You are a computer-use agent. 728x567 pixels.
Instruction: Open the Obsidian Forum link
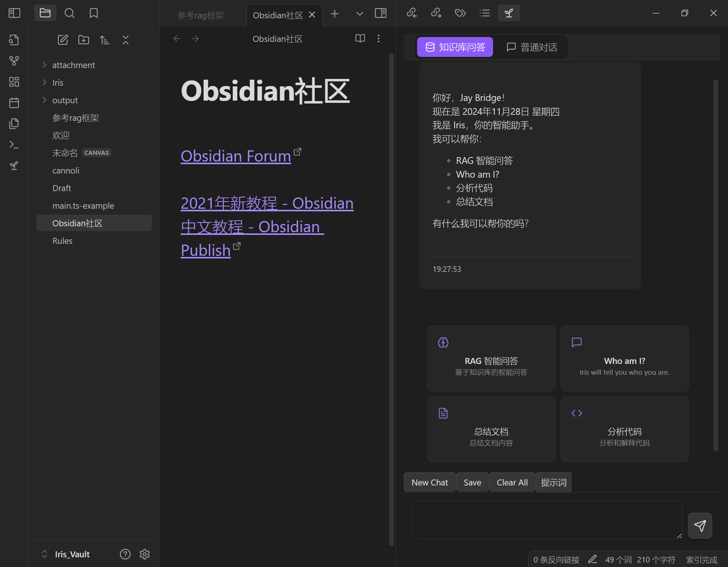click(x=236, y=156)
